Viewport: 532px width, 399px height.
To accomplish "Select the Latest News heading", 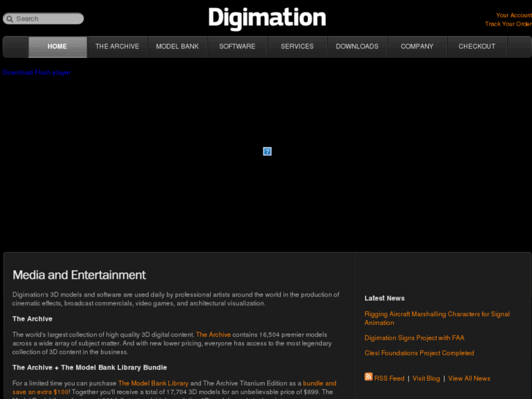I will pyautogui.click(x=384, y=298).
